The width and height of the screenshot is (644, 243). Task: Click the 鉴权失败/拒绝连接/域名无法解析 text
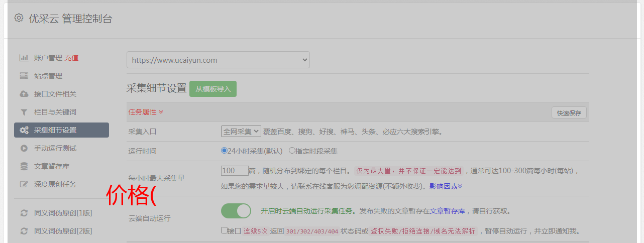[x=423, y=231]
